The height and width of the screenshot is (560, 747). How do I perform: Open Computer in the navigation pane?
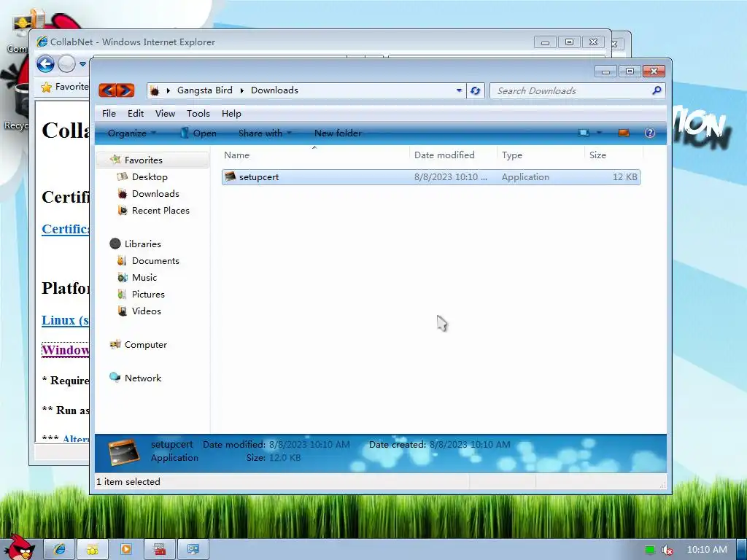145,345
